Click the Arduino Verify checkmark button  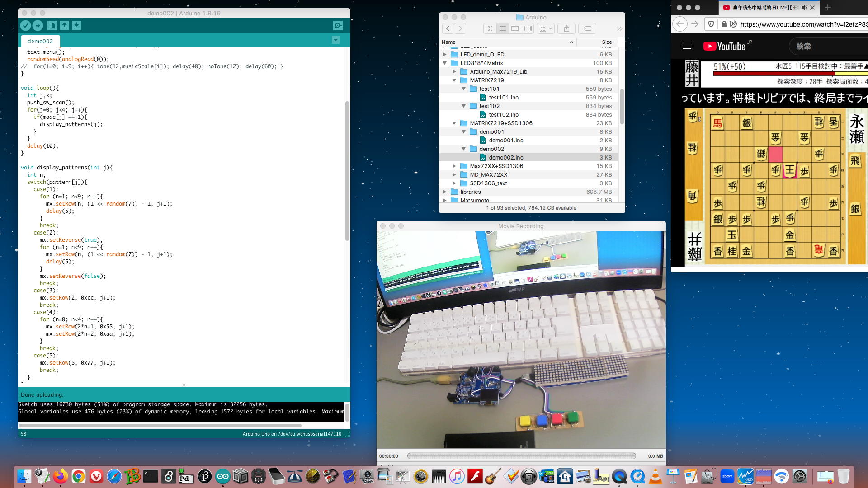(x=25, y=26)
